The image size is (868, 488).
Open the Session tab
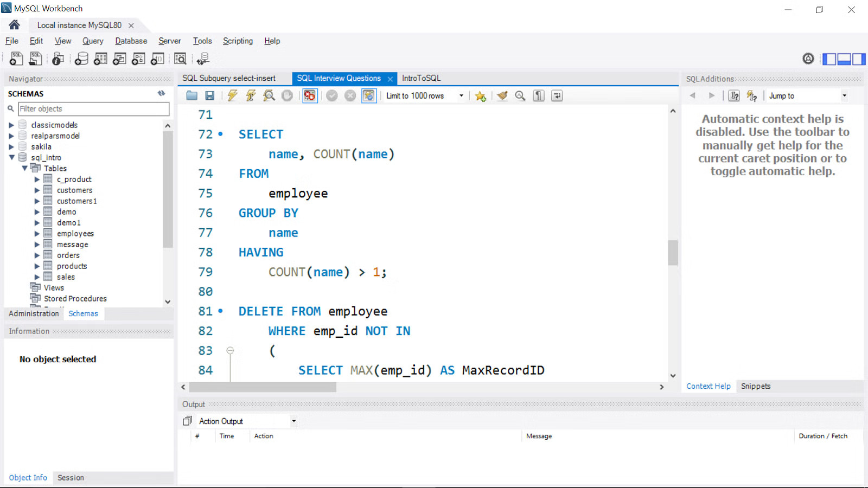(x=71, y=478)
